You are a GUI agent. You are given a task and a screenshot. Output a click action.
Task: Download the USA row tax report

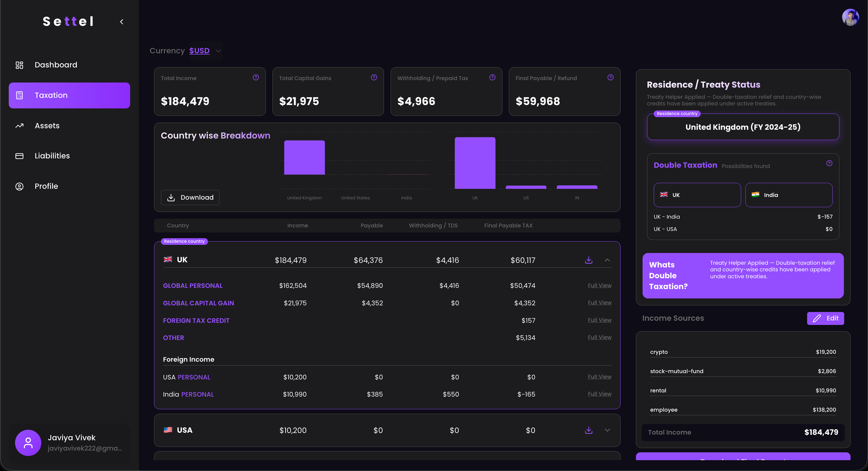(x=588, y=430)
